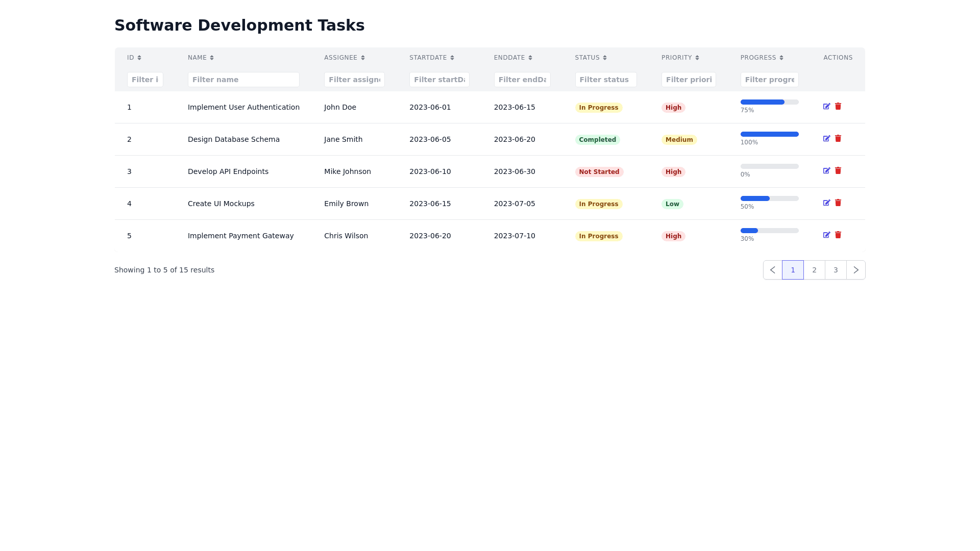
Task: Click edit icon for Develop API Endpoints
Action: pos(826,171)
